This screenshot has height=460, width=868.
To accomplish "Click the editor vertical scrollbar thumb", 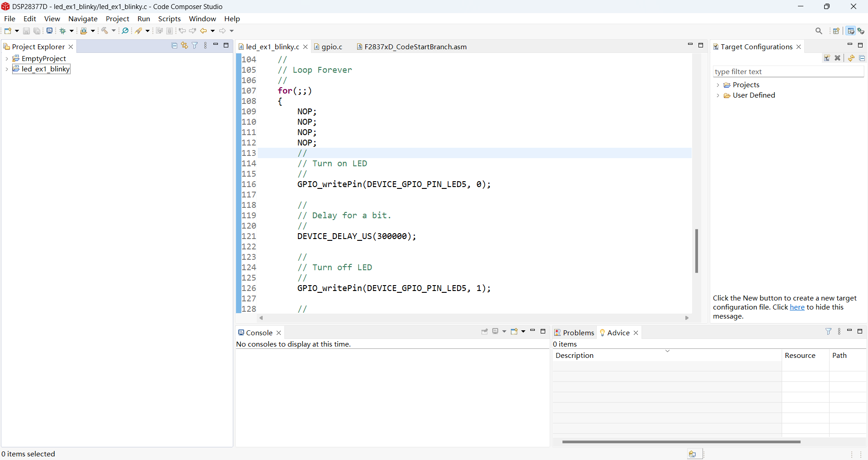I will coord(697,251).
